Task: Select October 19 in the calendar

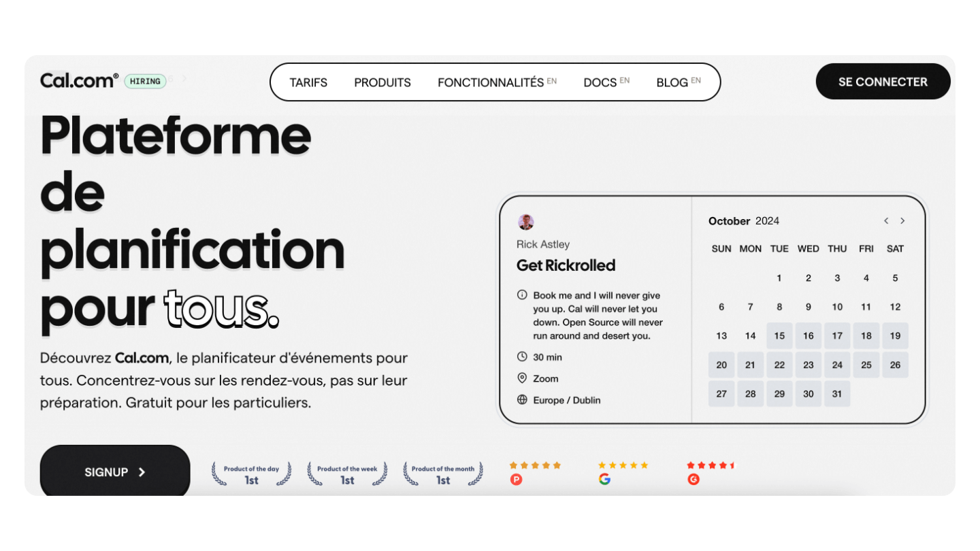Action: [x=895, y=335]
